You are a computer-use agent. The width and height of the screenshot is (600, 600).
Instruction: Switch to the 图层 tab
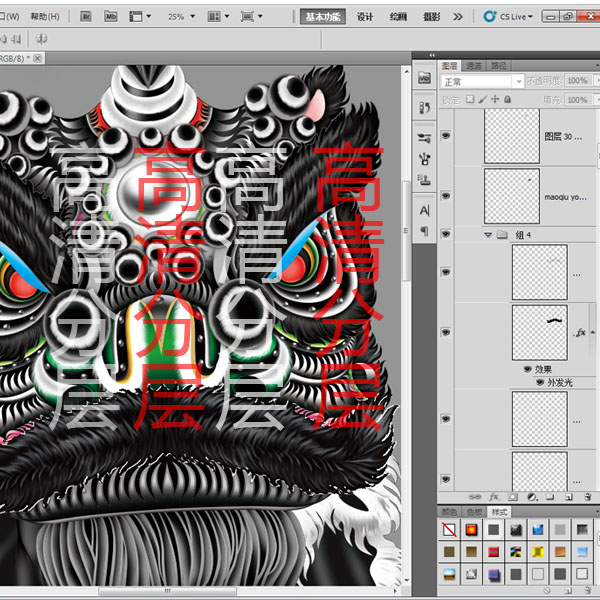[449, 66]
